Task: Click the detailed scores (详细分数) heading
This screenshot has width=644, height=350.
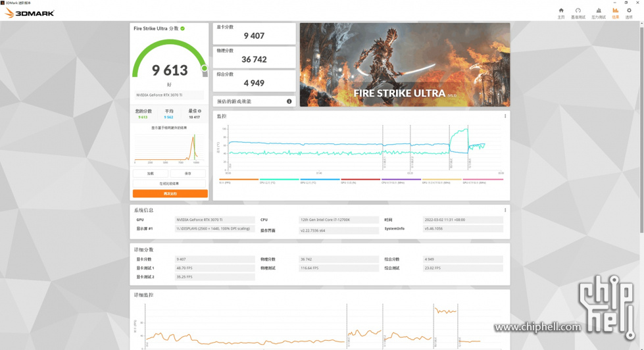Action: [x=144, y=250]
